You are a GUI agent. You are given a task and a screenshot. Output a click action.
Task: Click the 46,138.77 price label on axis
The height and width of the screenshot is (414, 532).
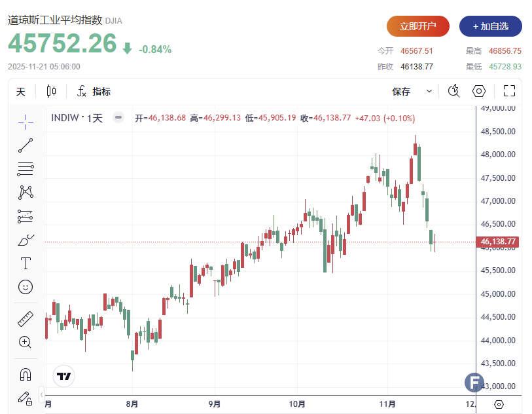click(499, 242)
